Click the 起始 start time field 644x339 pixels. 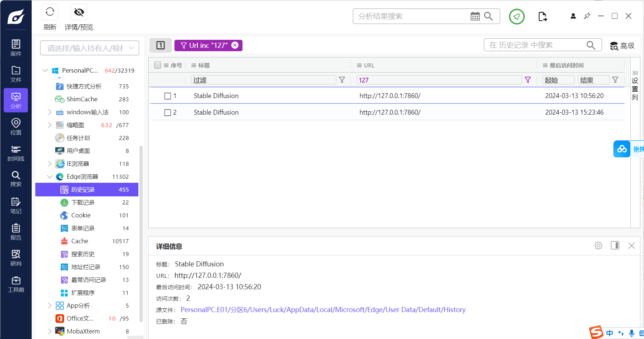558,80
